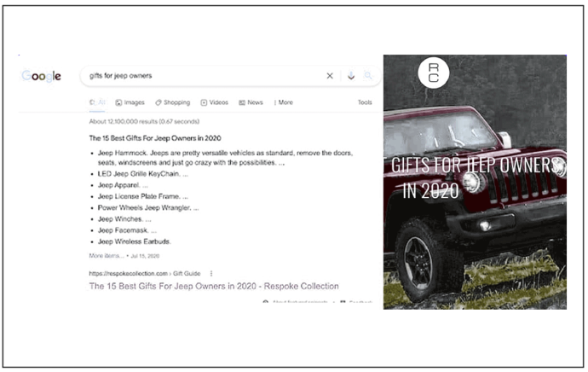Click the Feedback icon below the result
The width and height of the screenshot is (588, 372).
pos(343,302)
